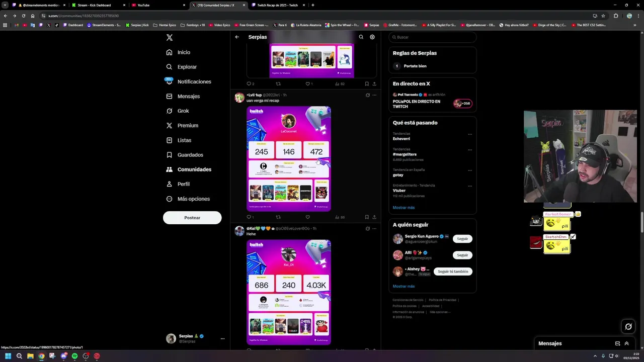Open community settings gear icon
Image resolution: width=644 pixels, height=362 pixels.
[x=372, y=37]
